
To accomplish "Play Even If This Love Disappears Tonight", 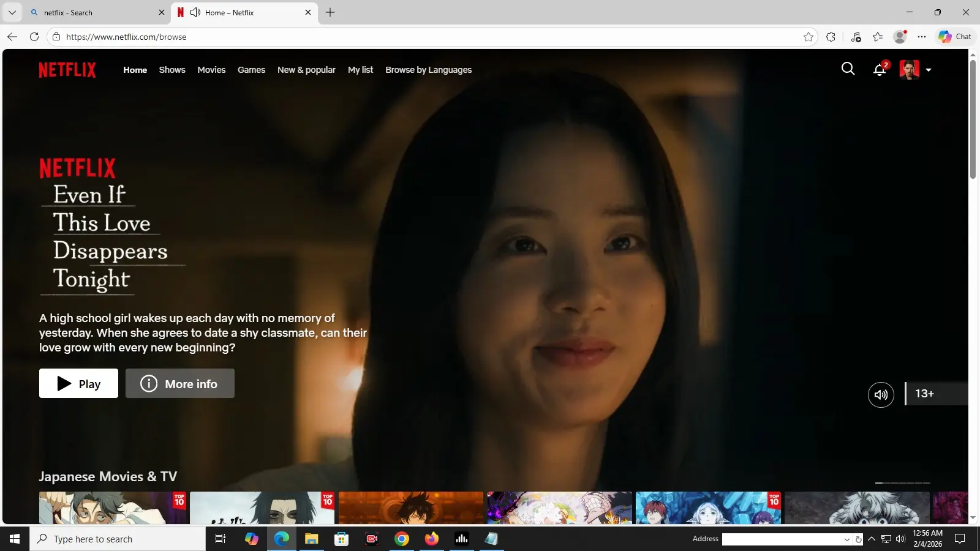I will [x=78, y=383].
